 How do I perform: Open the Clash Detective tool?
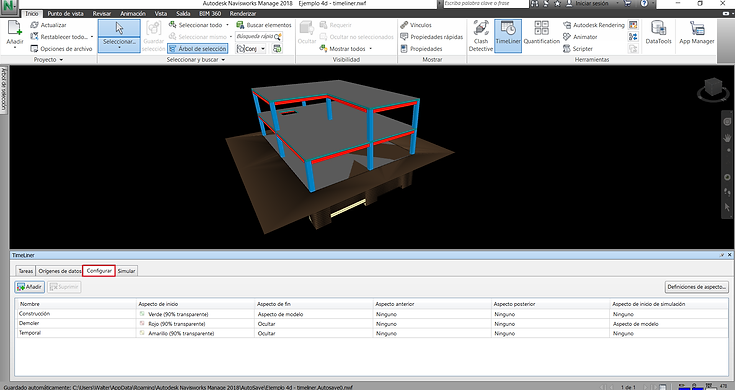[480, 36]
